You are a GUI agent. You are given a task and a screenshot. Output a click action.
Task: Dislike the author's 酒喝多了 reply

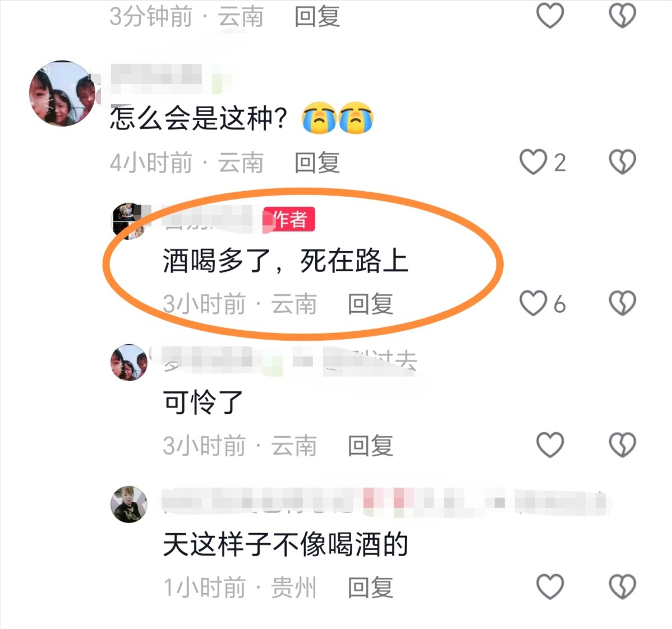point(622,303)
